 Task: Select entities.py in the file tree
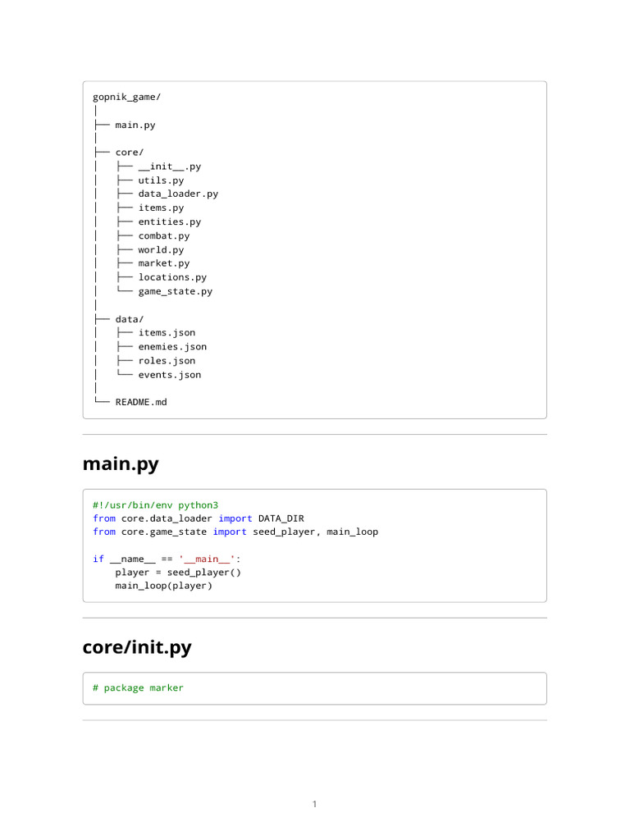pyautogui.click(x=169, y=222)
